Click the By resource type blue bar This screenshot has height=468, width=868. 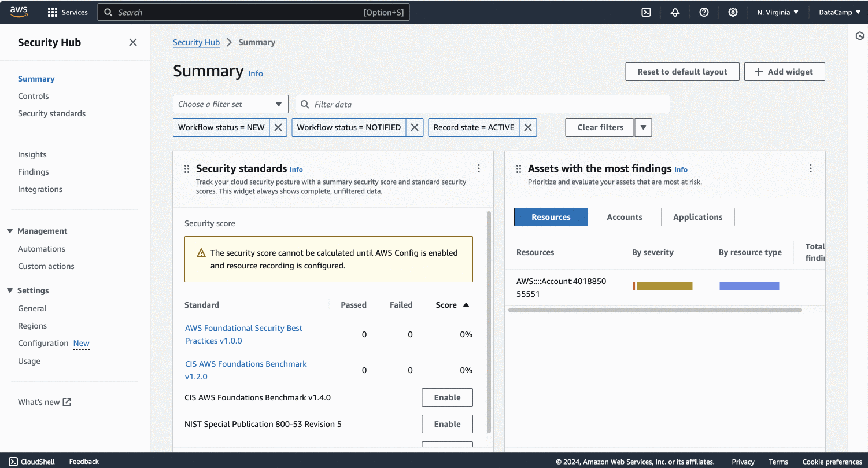pyautogui.click(x=749, y=286)
